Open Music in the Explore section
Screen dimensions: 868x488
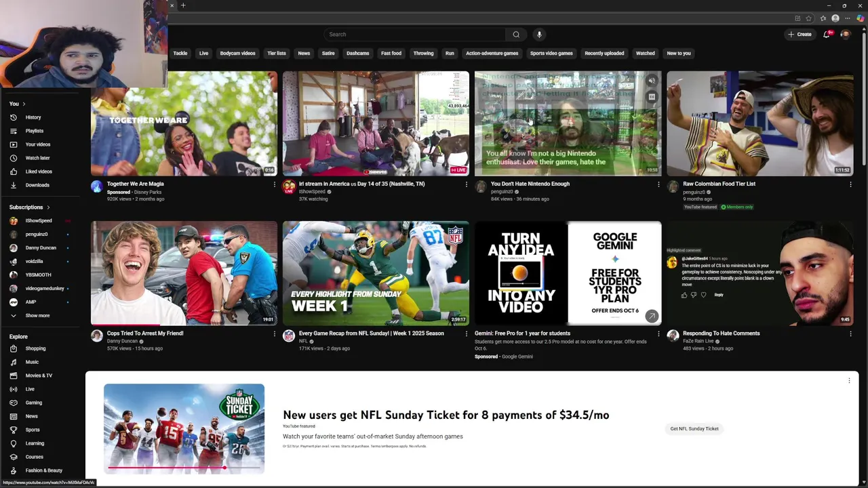26,362
